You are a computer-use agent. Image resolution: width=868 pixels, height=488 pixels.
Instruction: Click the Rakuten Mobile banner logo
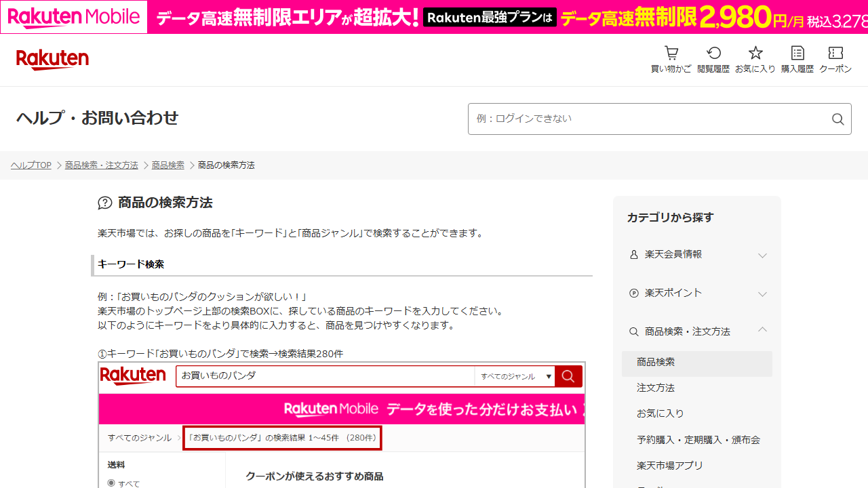pyautogui.click(x=73, y=17)
